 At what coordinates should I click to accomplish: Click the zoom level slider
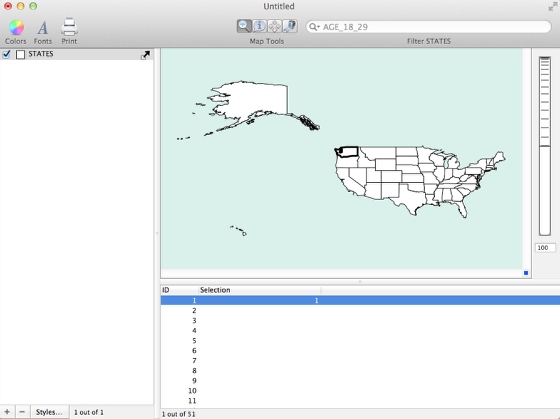(x=545, y=146)
